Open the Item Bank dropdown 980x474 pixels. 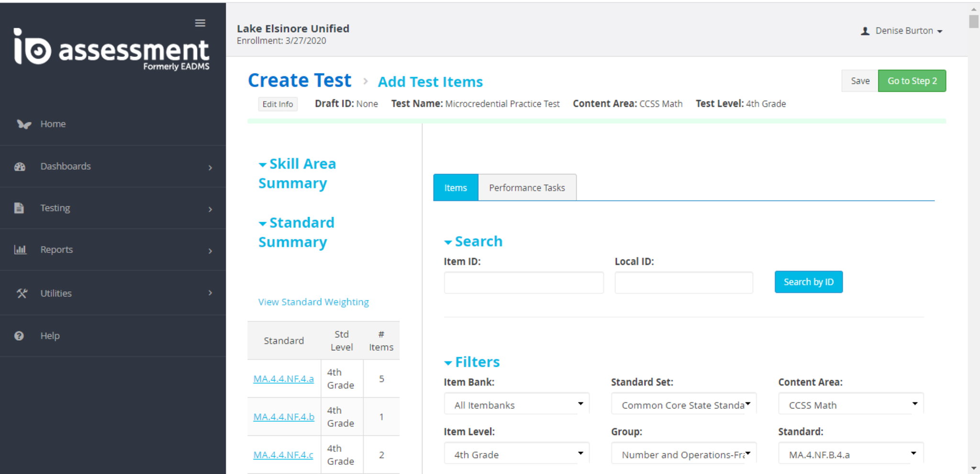[x=517, y=405]
